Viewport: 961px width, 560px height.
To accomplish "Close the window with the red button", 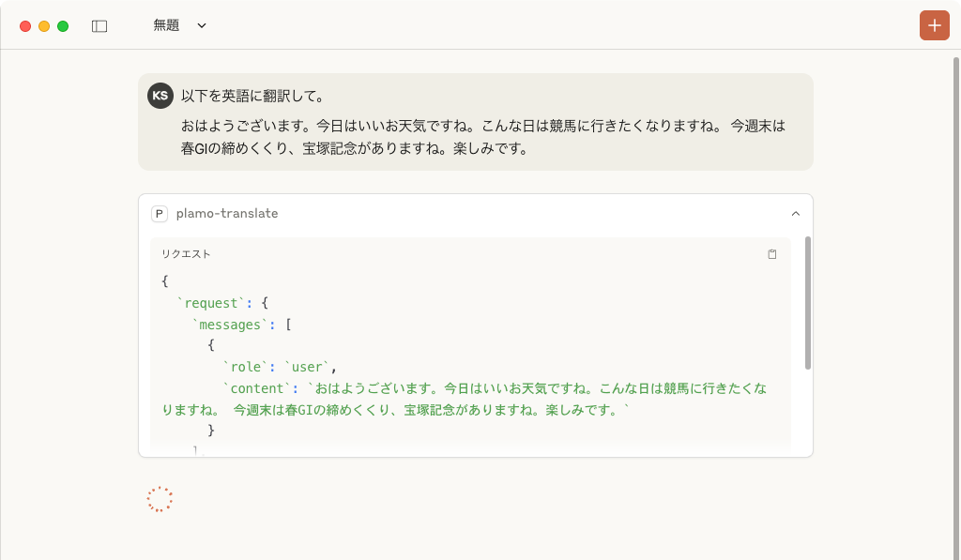I will coord(25,26).
